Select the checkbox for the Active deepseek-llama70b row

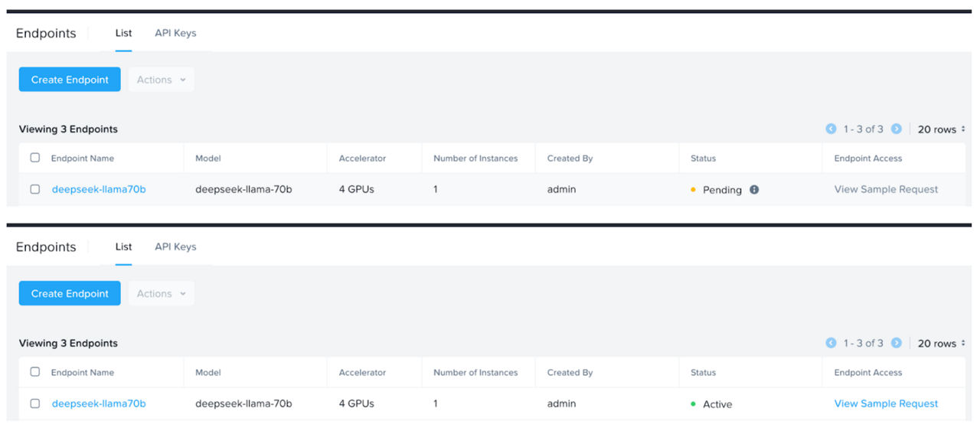click(35, 403)
